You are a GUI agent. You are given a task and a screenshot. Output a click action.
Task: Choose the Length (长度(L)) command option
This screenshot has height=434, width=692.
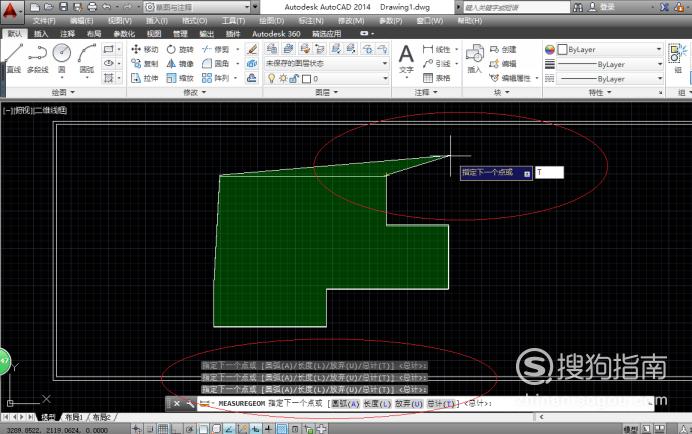pos(377,404)
